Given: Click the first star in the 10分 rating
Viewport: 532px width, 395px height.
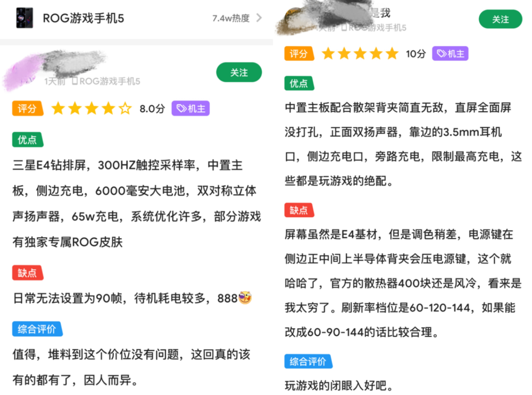Looking at the screenshot, I should [328, 54].
